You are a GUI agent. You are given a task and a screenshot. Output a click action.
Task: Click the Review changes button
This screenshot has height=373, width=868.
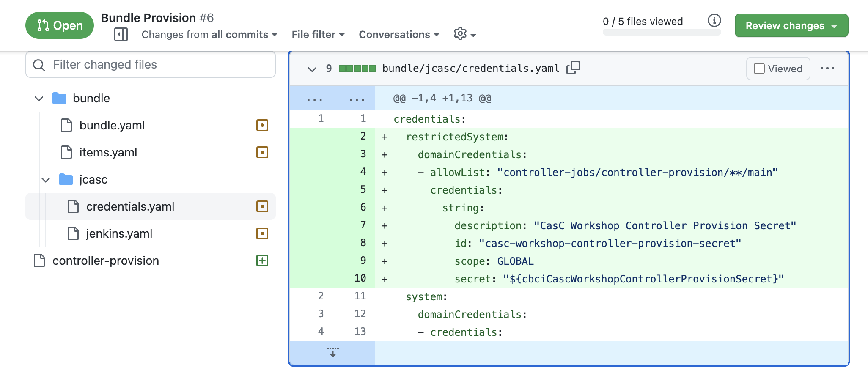[x=791, y=26]
